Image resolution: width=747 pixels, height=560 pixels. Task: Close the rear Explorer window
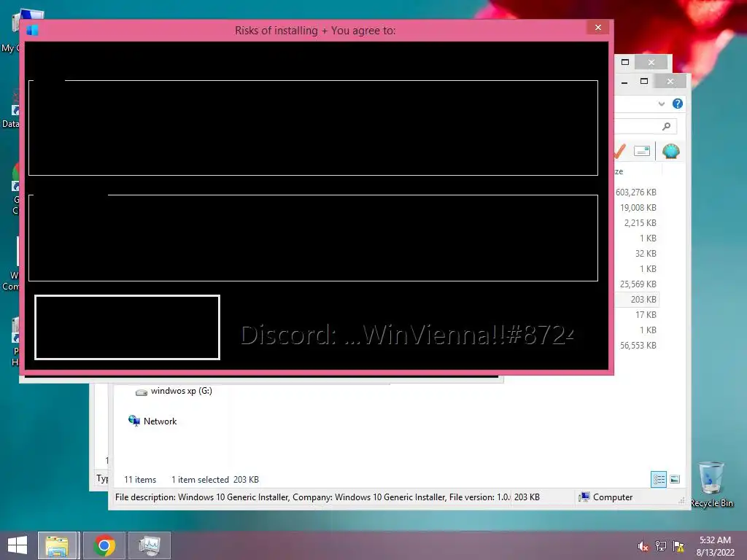pos(651,63)
